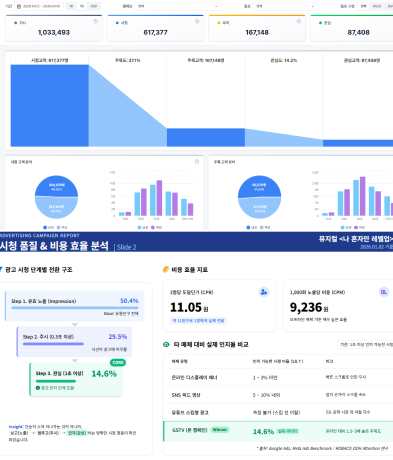Open the info icon on the 167,148 card

point(299,21)
